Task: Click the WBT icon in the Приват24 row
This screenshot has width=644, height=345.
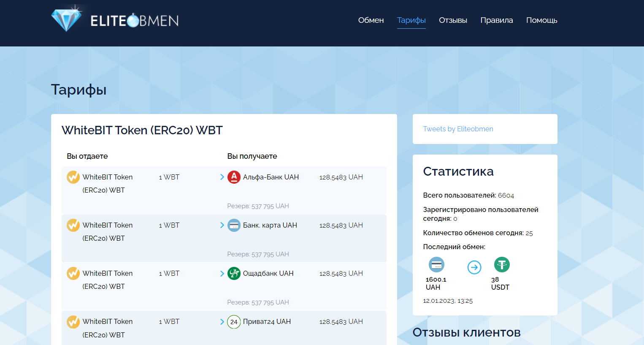Action: click(73, 322)
